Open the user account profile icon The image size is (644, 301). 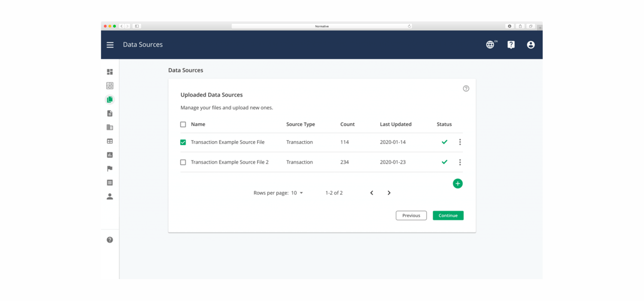click(x=531, y=45)
